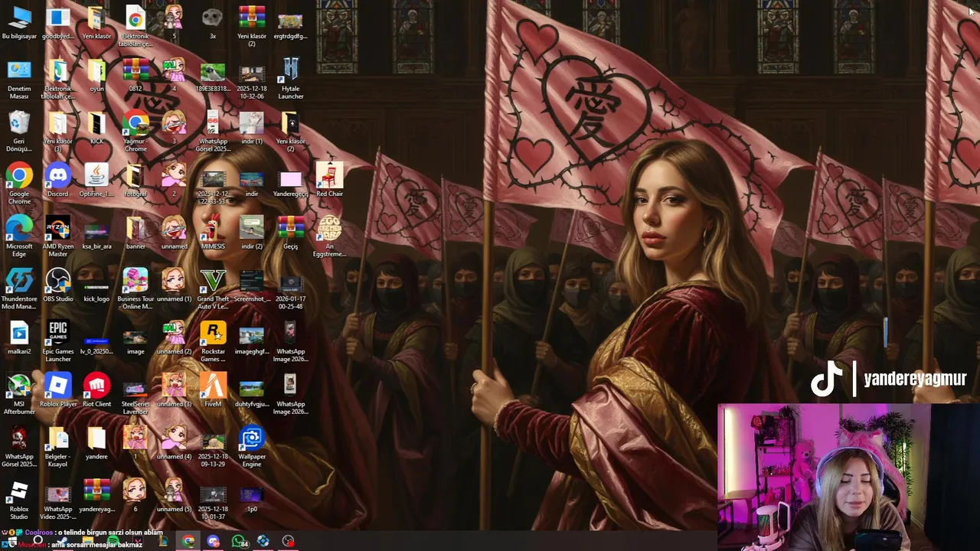Launch Discord from the desktop

click(x=58, y=181)
